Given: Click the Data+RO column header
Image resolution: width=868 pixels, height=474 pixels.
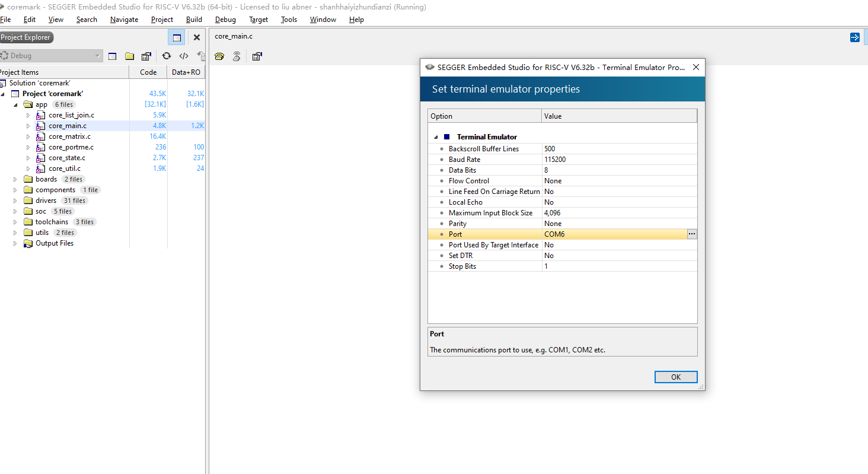Looking at the screenshot, I should 186,72.
